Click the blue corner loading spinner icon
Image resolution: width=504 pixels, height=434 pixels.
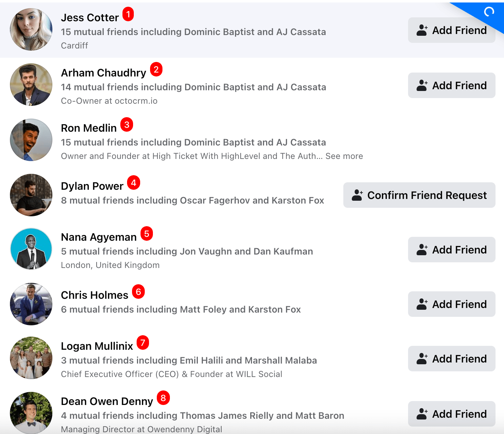coord(489,12)
